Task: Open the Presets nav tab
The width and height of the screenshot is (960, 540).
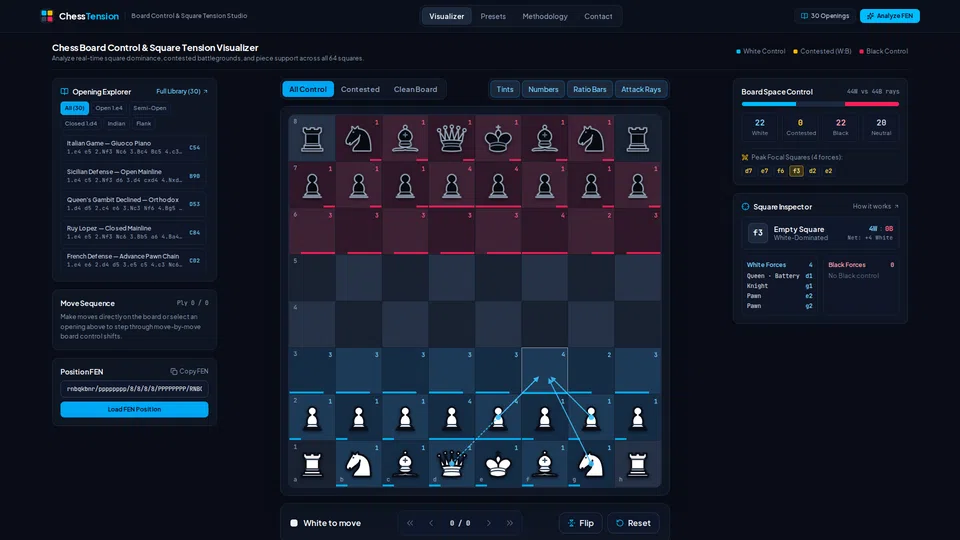Action: 493,17
